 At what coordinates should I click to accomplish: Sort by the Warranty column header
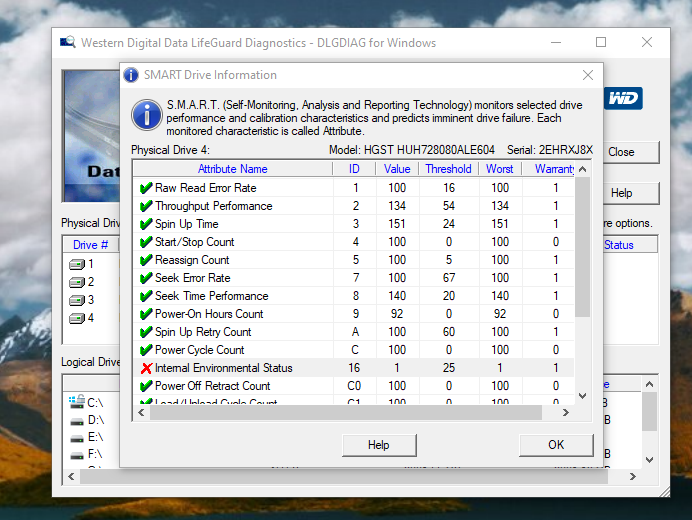[549, 169]
